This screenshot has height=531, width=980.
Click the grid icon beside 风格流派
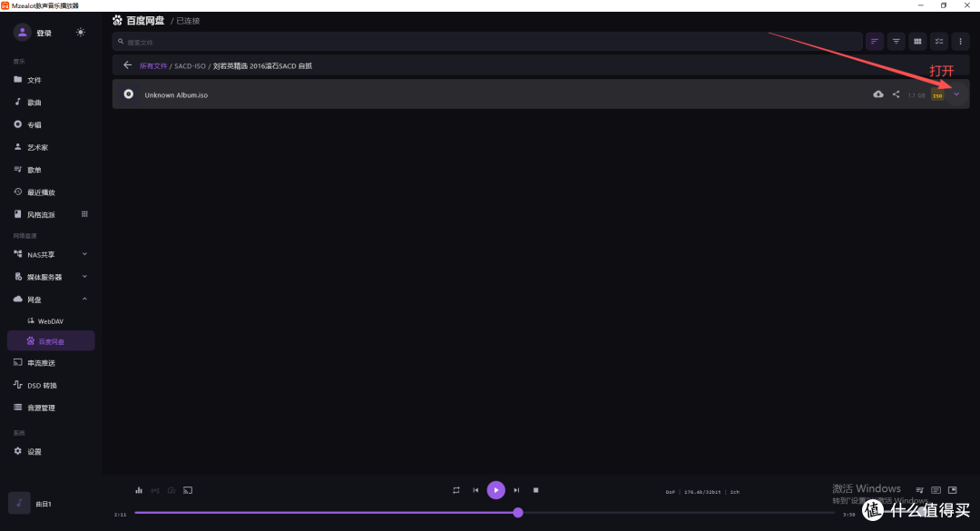[85, 214]
